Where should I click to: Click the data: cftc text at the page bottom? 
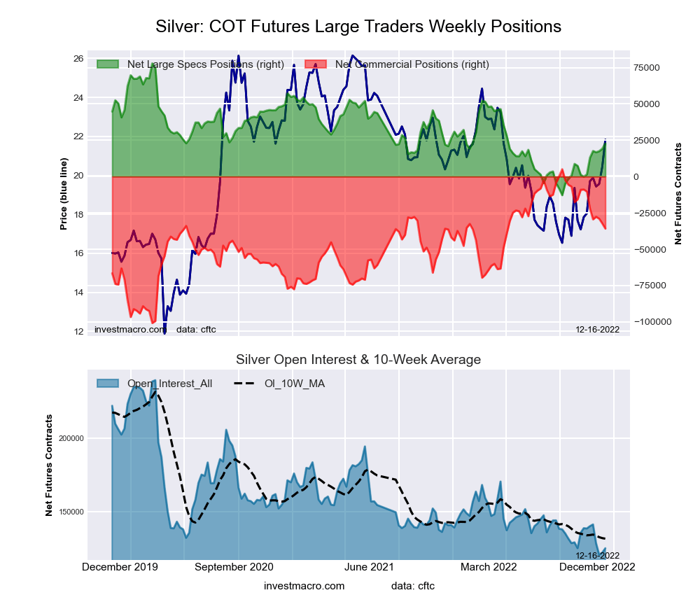point(413,585)
